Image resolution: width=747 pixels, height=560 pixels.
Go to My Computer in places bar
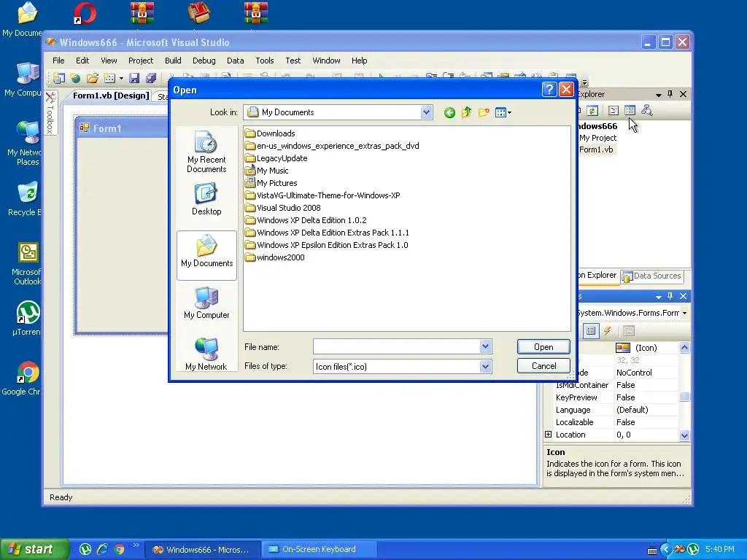(x=206, y=303)
